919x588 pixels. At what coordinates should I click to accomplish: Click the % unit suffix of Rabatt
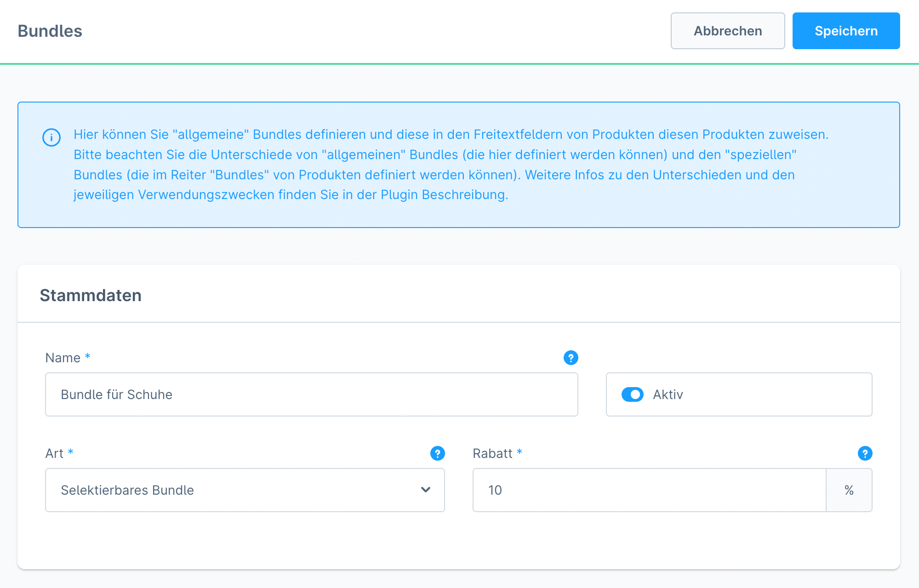(x=849, y=490)
